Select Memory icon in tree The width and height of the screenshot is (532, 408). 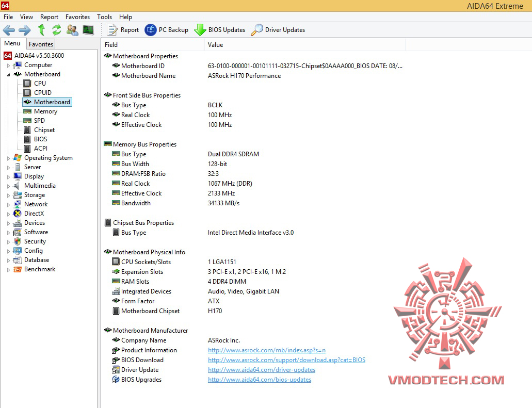[x=27, y=111]
